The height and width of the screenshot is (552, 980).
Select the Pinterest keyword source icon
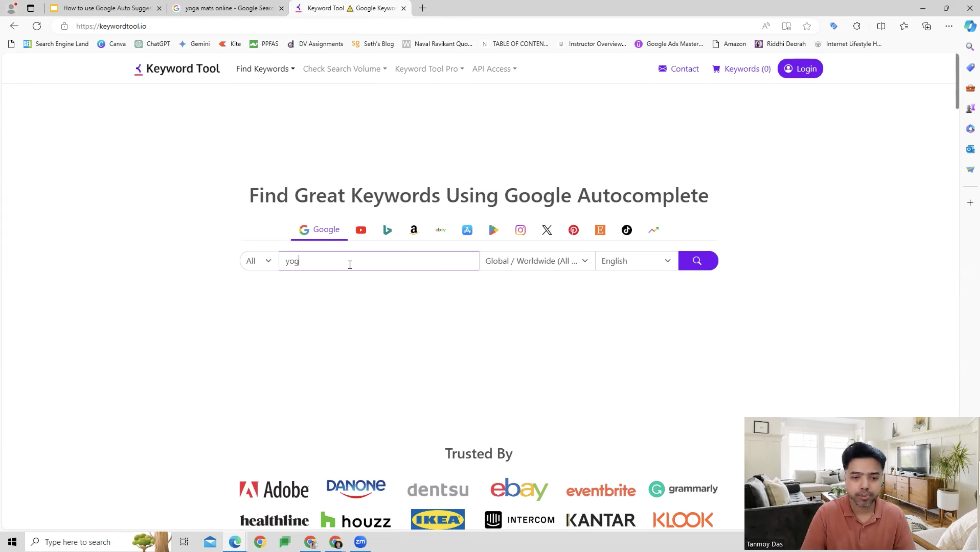pyautogui.click(x=573, y=230)
